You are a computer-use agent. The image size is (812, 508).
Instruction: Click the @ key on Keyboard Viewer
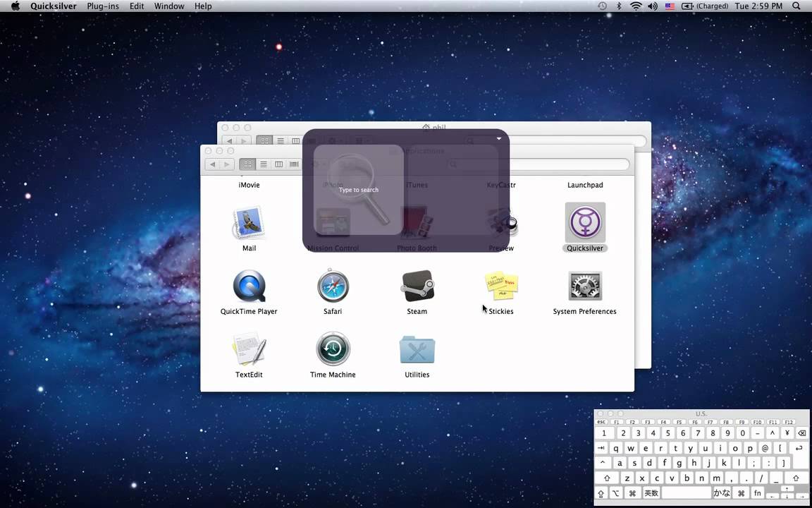[765, 449]
